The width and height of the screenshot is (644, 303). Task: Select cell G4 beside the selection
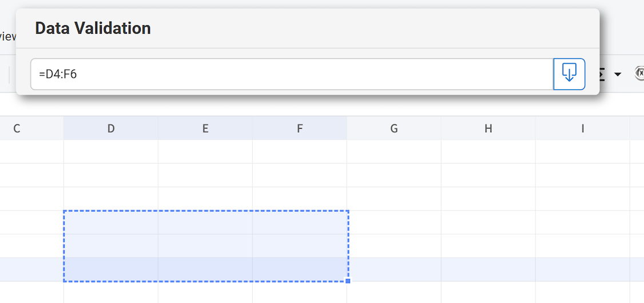tap(394, 222)
